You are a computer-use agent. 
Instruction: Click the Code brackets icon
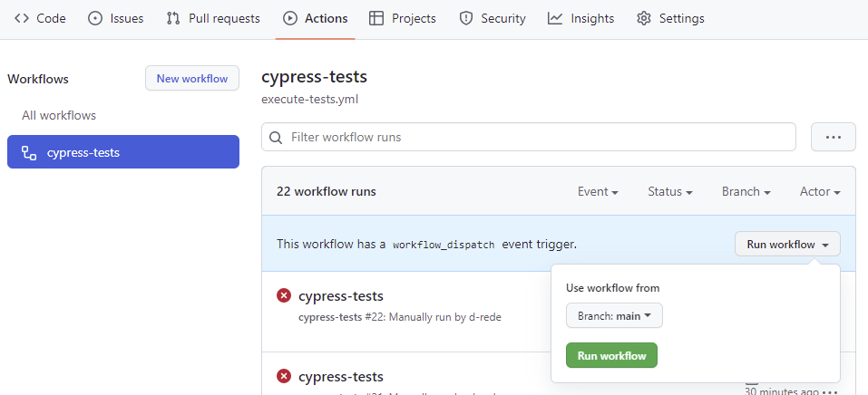(22, 18)
